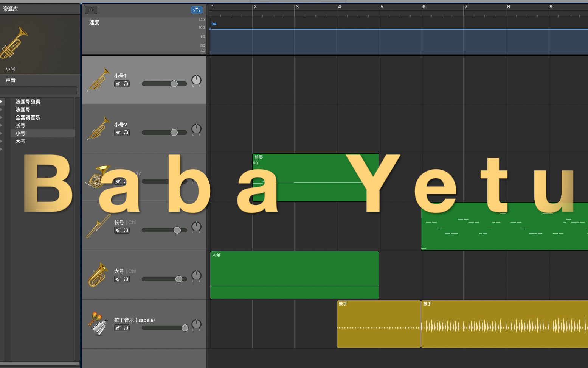Mute the 小号1 track
Screen dimensions: 588x368
[118, 84]
